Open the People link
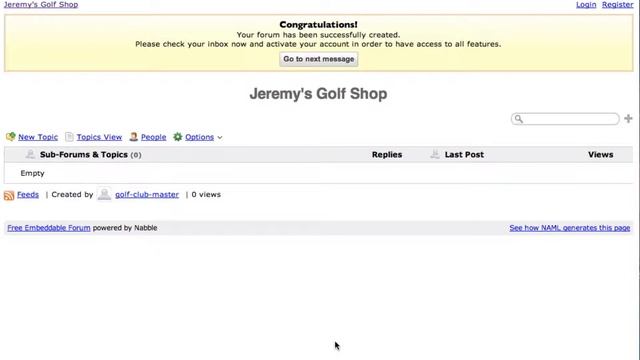 click(153, 137)
